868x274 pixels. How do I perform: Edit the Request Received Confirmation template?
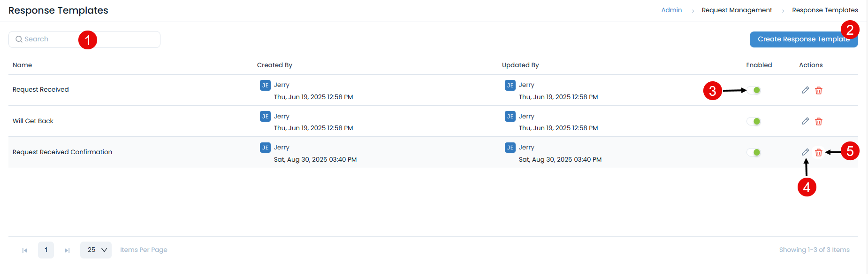point(805,152)
